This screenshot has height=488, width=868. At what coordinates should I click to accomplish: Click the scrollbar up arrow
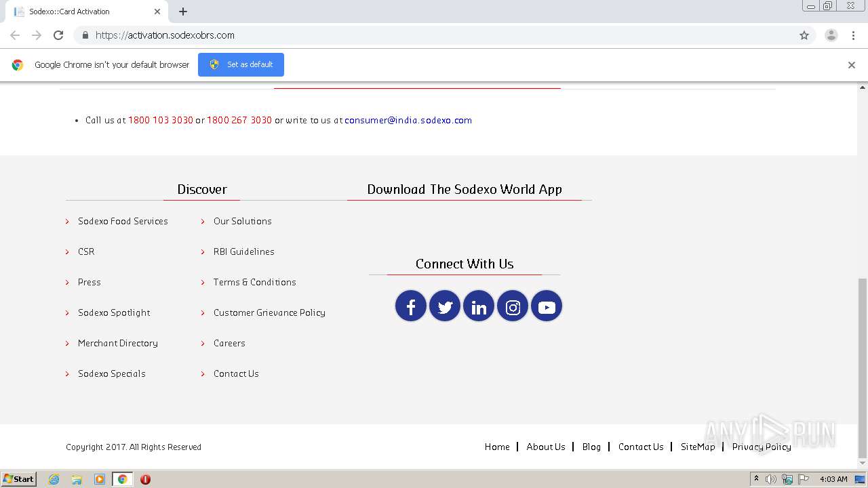[x=863, y=87]
